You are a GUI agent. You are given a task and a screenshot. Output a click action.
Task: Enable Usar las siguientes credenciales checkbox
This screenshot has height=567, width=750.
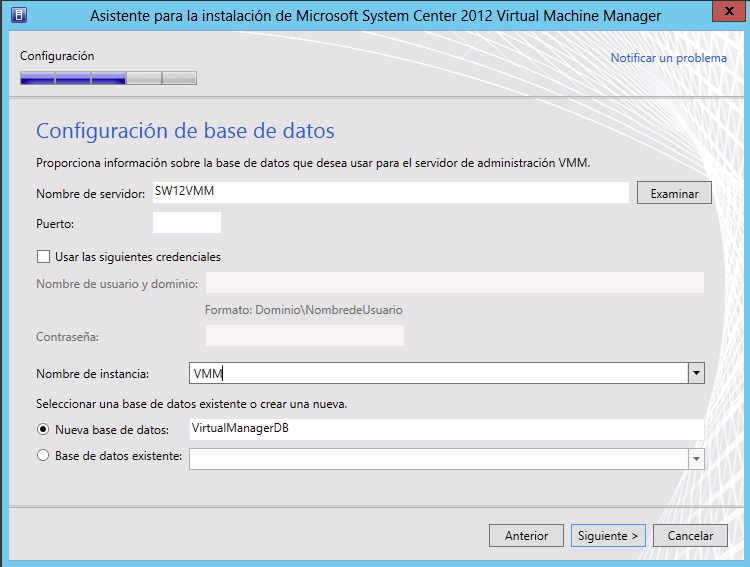pyautogui.click(x=43, y=257)
